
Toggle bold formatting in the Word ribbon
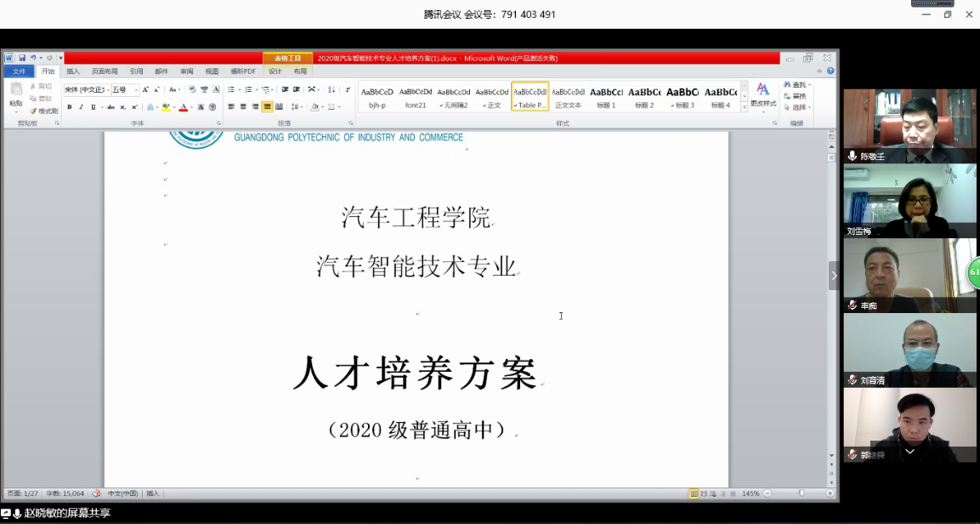pyautogui.click(x=70, y=107)
